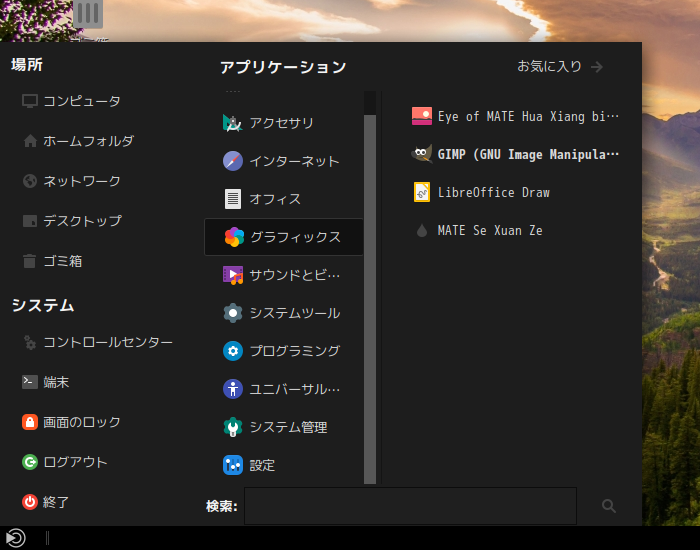Click the コンピュータ monitor icon
This screenshot has width=700, height=550.
click(30, 101)
